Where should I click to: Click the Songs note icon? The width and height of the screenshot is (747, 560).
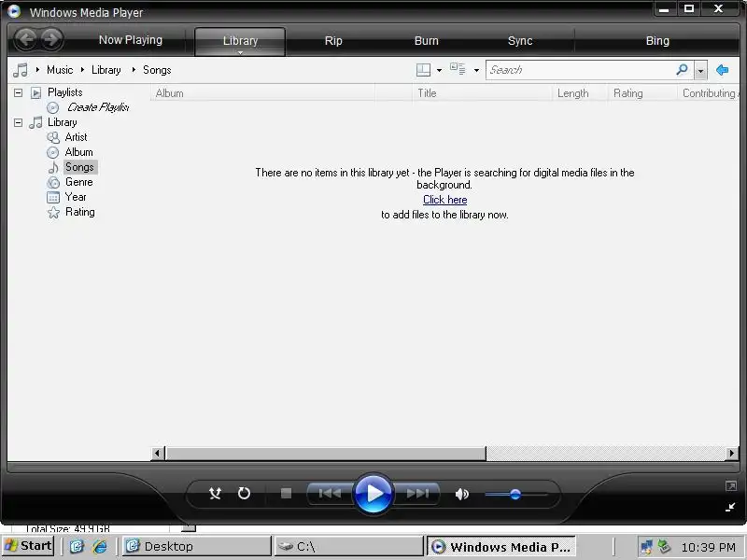[x=53, y=167]
